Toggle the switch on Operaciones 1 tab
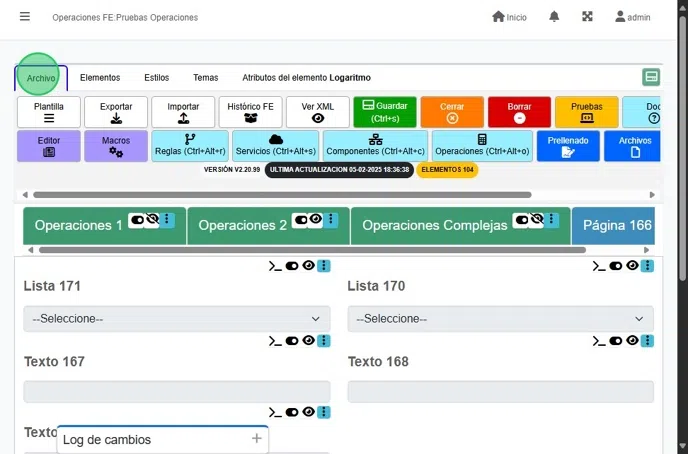 (x=137, y=220)
